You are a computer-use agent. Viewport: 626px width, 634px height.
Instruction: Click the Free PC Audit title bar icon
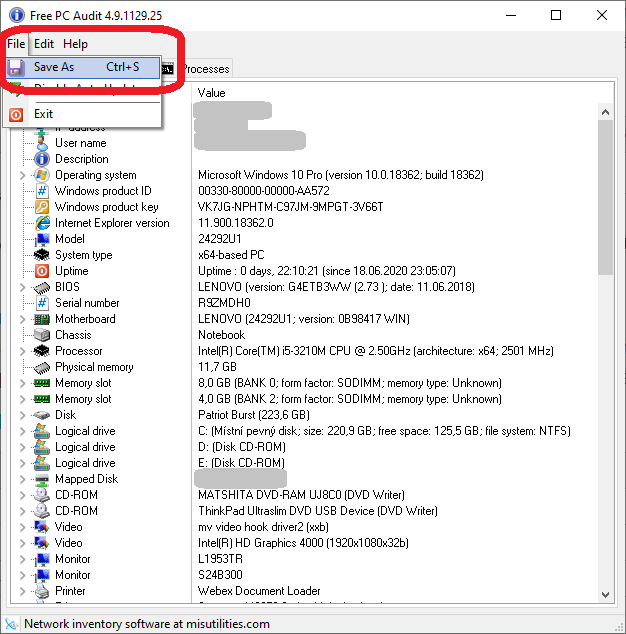coord(17,15)
